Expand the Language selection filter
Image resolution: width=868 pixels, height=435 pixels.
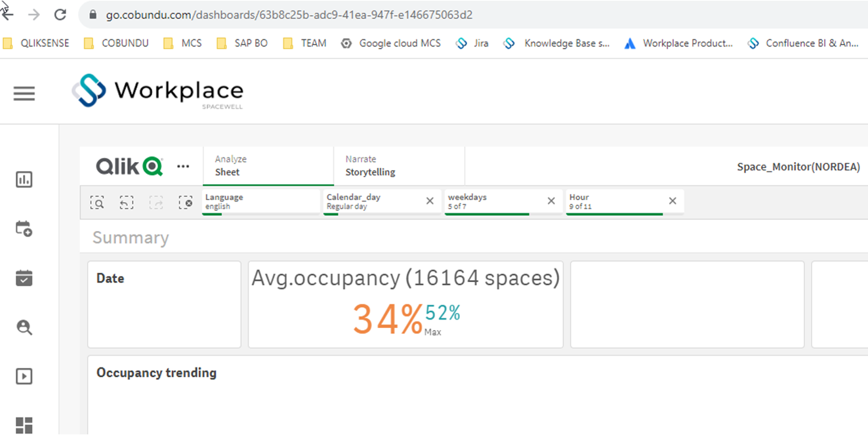click(260, 202)
